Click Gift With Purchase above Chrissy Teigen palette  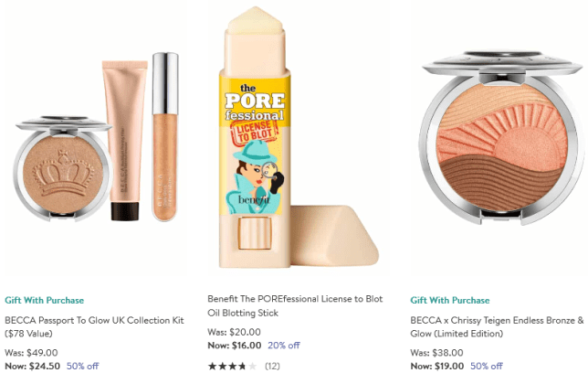451,300
